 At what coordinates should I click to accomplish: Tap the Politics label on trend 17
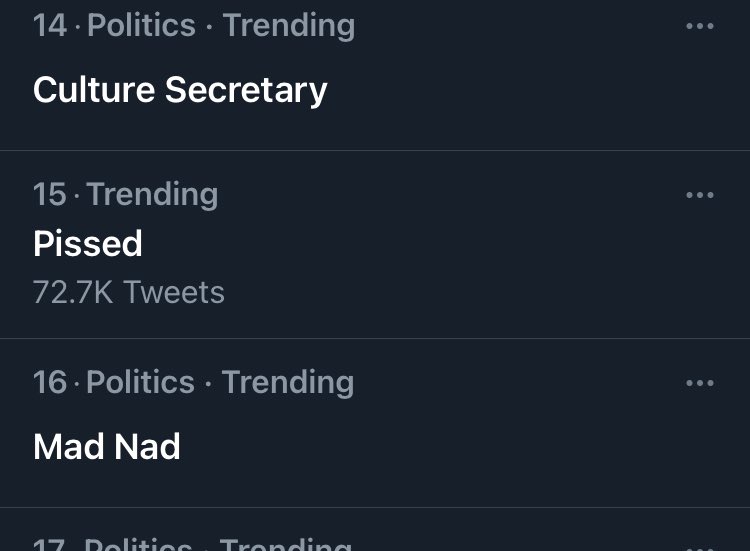(138, 544)
